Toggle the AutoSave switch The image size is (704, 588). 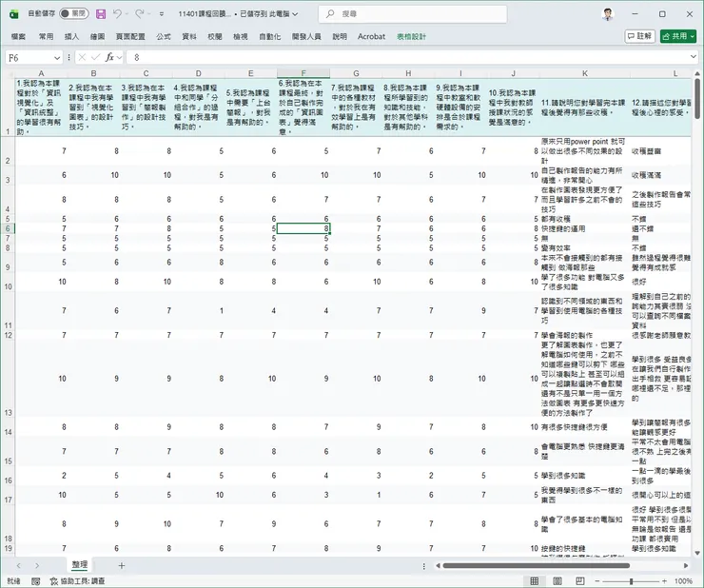point(72,14)
